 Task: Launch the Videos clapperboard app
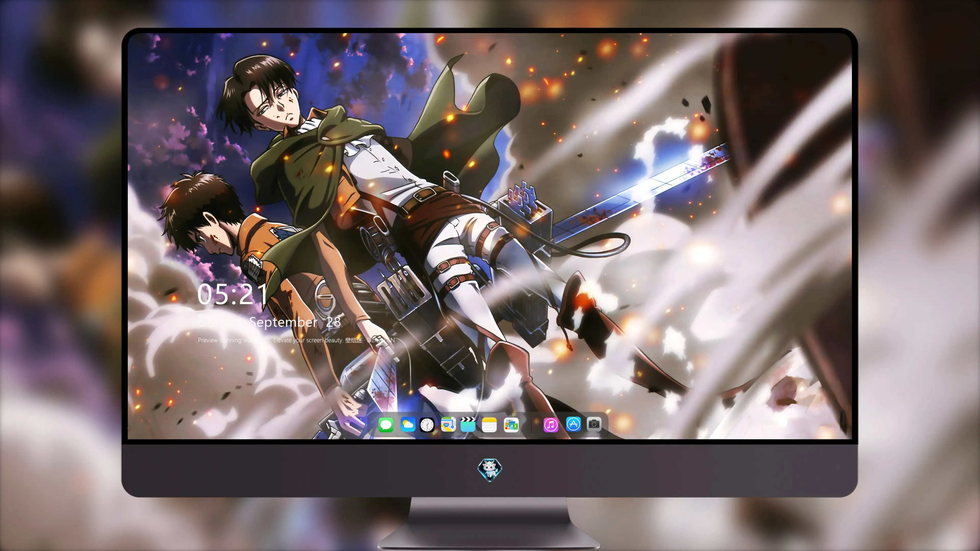[x=468, y=424]
